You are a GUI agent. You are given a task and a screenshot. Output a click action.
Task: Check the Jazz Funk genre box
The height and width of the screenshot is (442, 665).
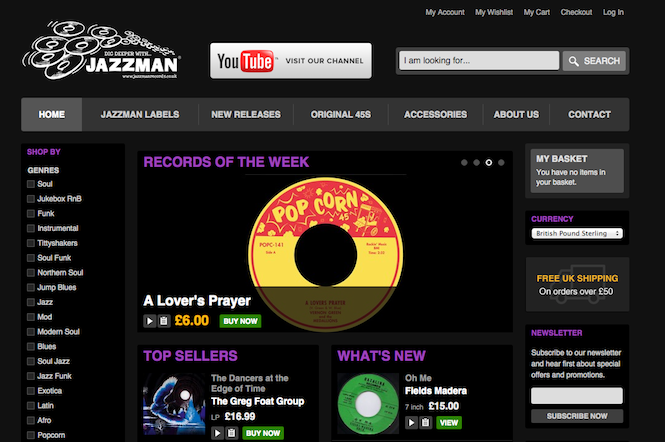coord(31,376)
